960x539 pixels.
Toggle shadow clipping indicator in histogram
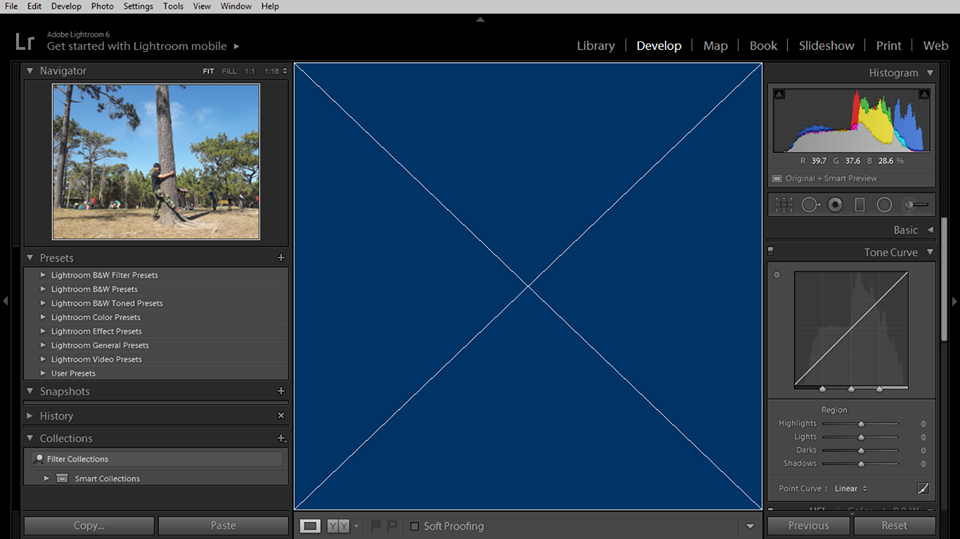(779, 94)
